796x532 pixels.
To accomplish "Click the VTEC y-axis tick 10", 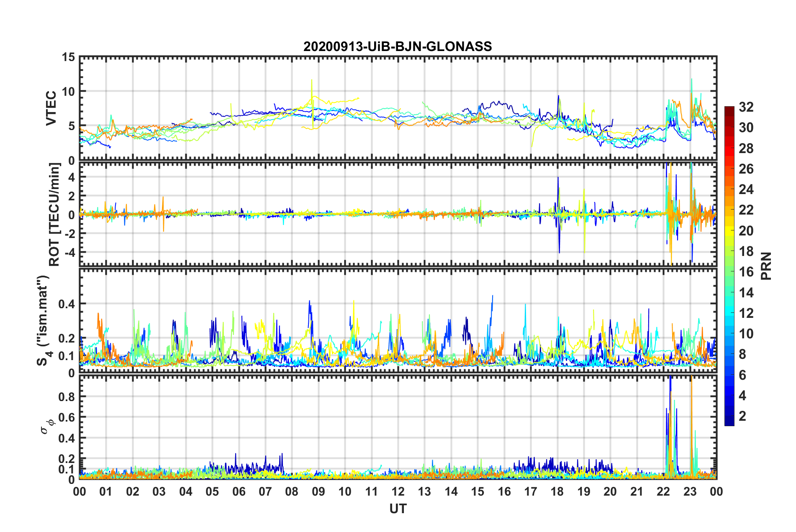I will pyautogui.click(x=68, y=92).
